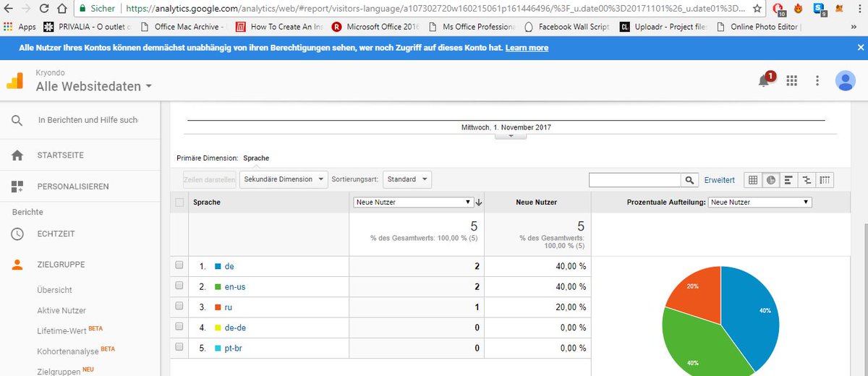This screenshot has height=376, width=868.
Task: Open the Sekundäre Dimension dropdown
Action: (x=282, y=179)
